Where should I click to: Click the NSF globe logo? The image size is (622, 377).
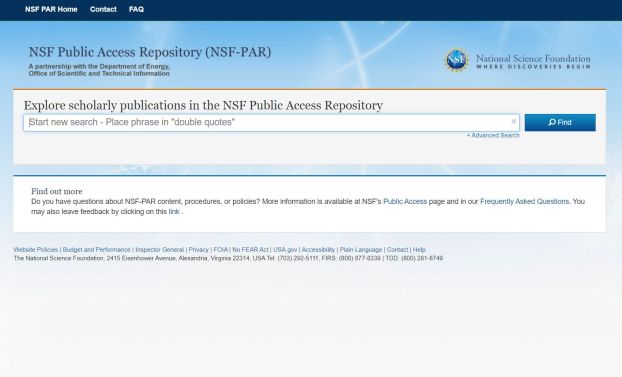click(x=456, y=60)
